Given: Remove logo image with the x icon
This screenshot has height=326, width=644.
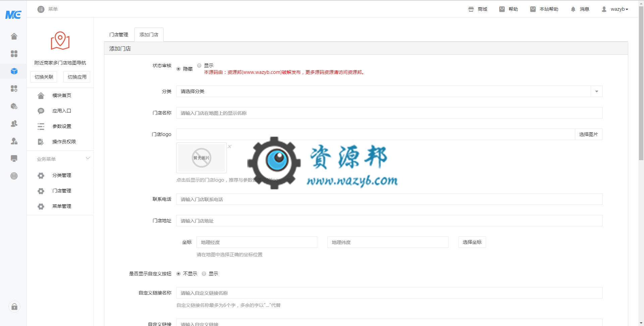Looking at the screenshot, I should 229,146.
